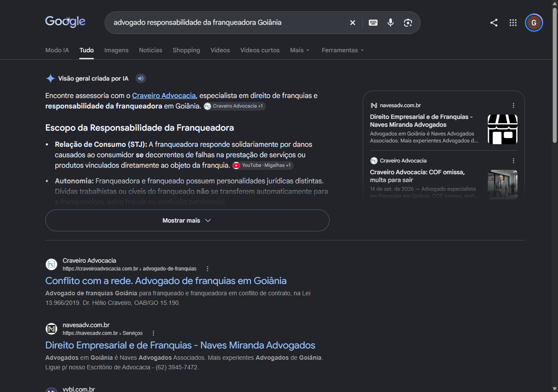Click the URL text https://craveiroadvocacia.com.br
558x392 pixels.
click(100, 269)
